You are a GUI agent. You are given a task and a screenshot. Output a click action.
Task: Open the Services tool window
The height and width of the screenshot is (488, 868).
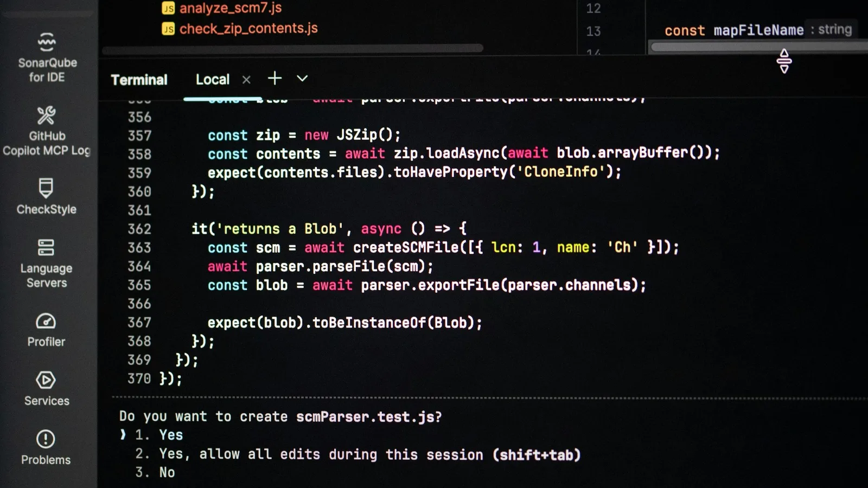coord(47,389)
